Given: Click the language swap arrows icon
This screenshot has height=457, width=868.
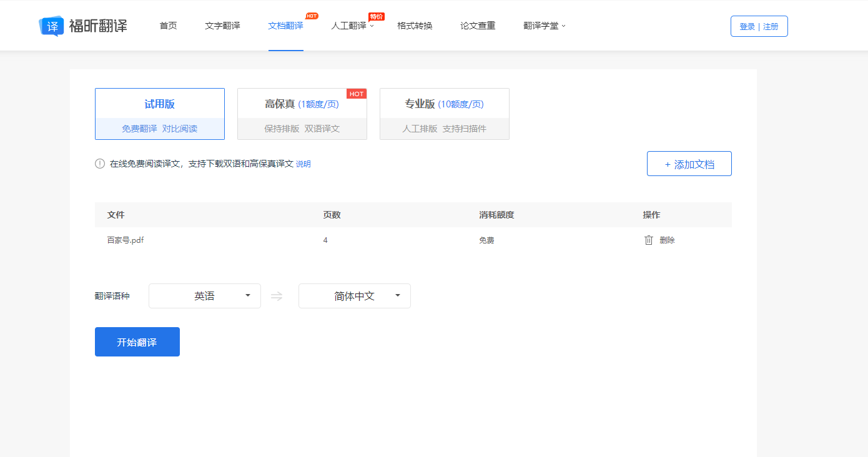Looking at the screenshot, I should click(277, 296).
